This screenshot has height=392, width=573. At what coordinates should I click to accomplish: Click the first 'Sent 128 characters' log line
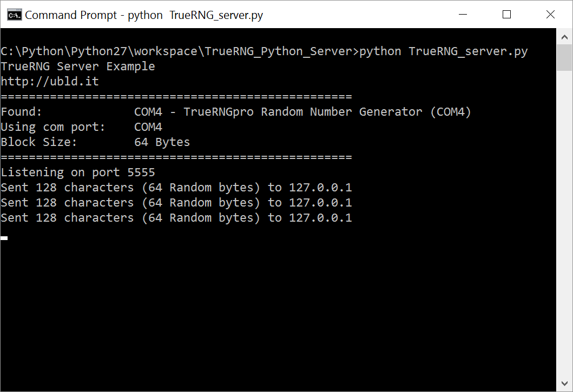coord(176,187)
